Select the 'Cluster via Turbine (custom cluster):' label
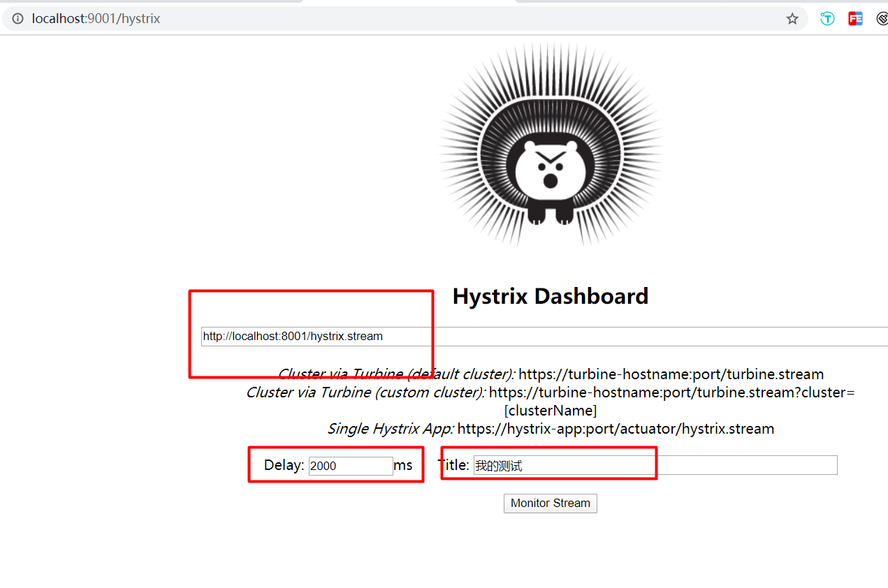Viewport: 888px width, 588px height. (x=365, y=392)
